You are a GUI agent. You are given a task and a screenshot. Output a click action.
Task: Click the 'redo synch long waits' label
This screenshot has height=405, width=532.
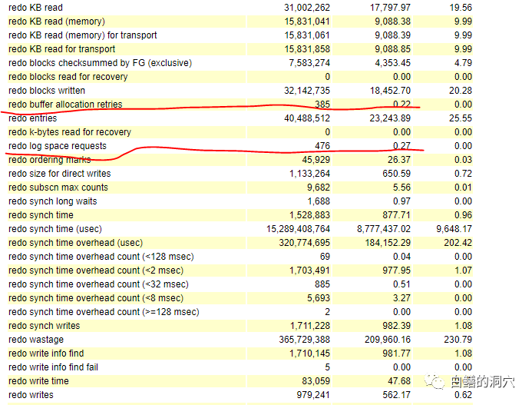[x=53, y=201]
